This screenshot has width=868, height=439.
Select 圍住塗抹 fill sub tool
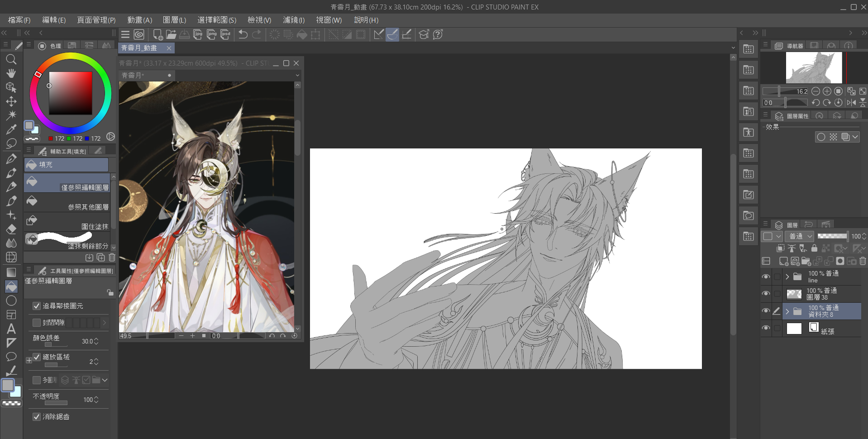click(67, 222)
